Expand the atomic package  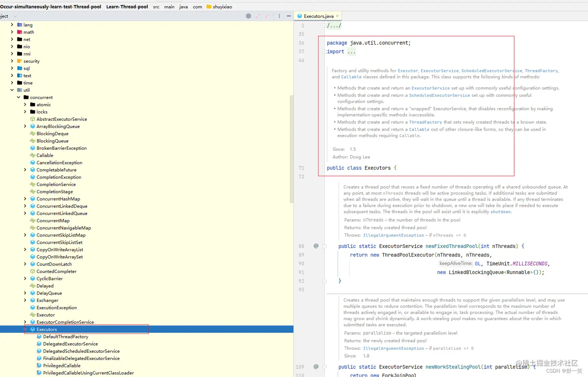[25, 105]
